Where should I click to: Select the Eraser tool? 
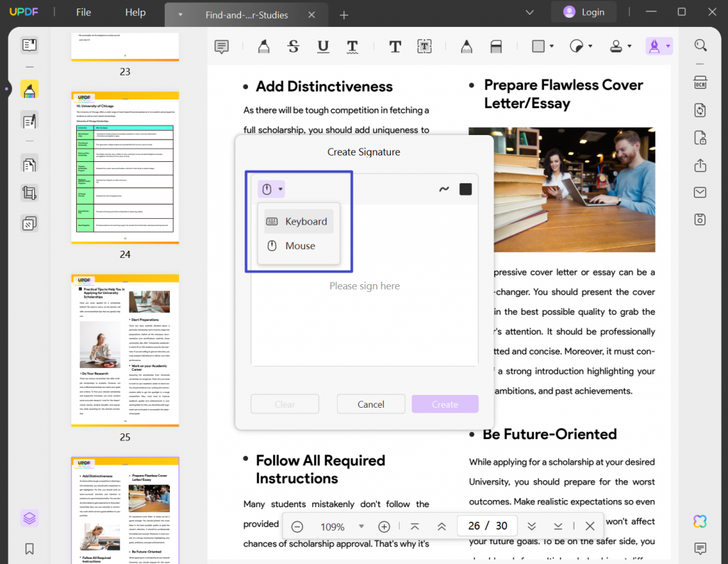pos(496,45)
